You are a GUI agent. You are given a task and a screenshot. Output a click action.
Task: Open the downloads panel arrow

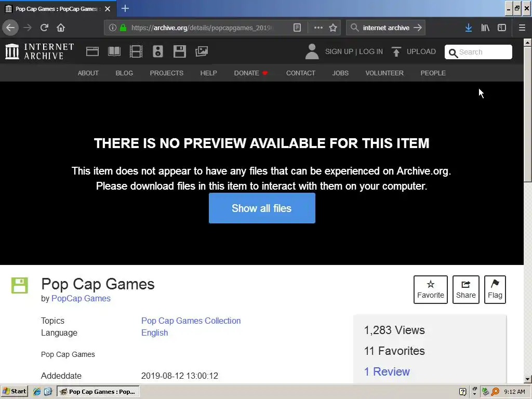tap(469, 28)
